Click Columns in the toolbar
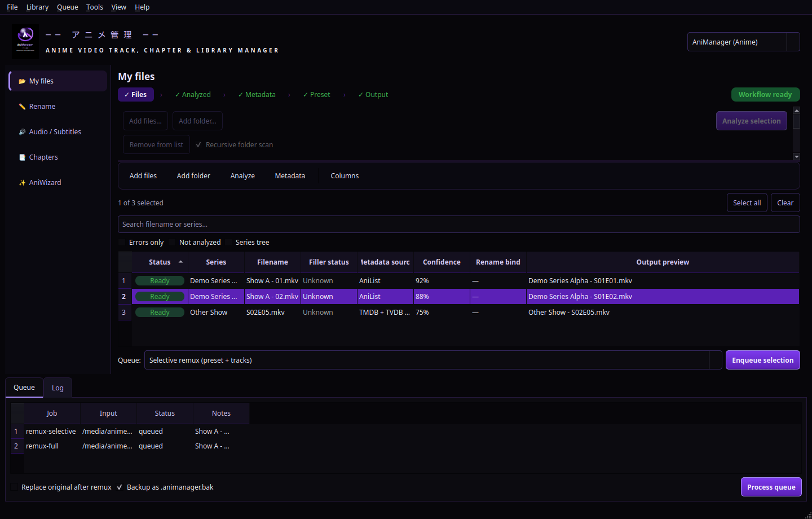 (x=345, y=176)
